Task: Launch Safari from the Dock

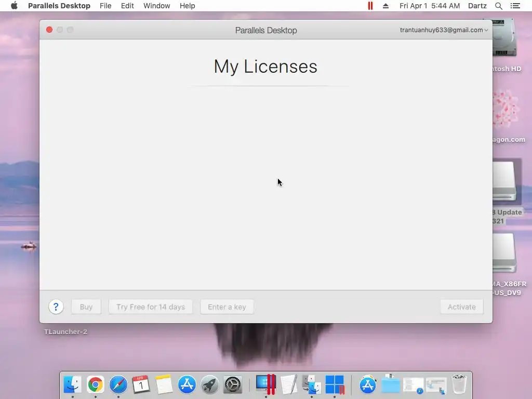Action: pyautogui.click(x=118, y=384)
